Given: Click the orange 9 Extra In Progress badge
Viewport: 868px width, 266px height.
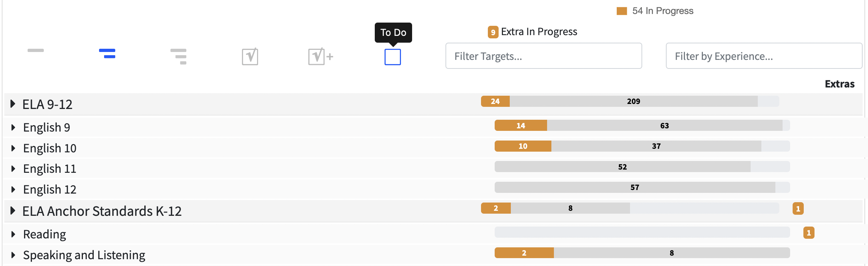Looking at the screenshot, I should click(x=493, y=32).
